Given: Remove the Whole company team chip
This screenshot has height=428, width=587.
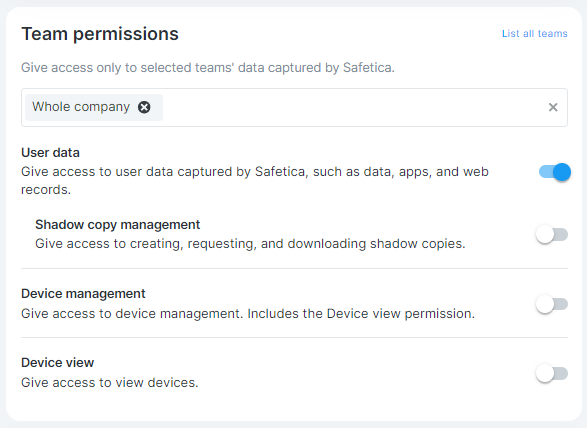Looking at the screenshot, I should pyautogui.click(x=144, y=107).
